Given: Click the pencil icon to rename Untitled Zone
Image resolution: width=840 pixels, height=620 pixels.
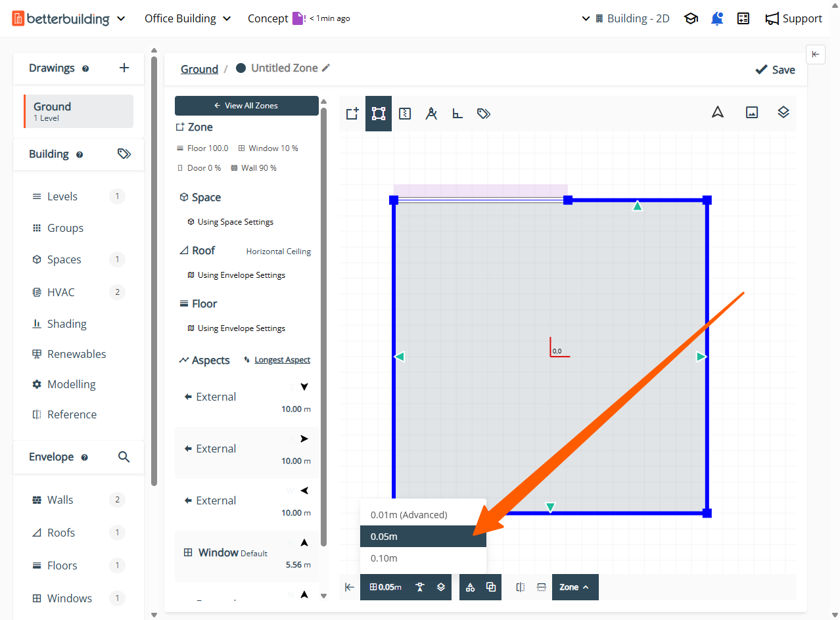Looking at the screenshot, I should click(x=326, y=68).
